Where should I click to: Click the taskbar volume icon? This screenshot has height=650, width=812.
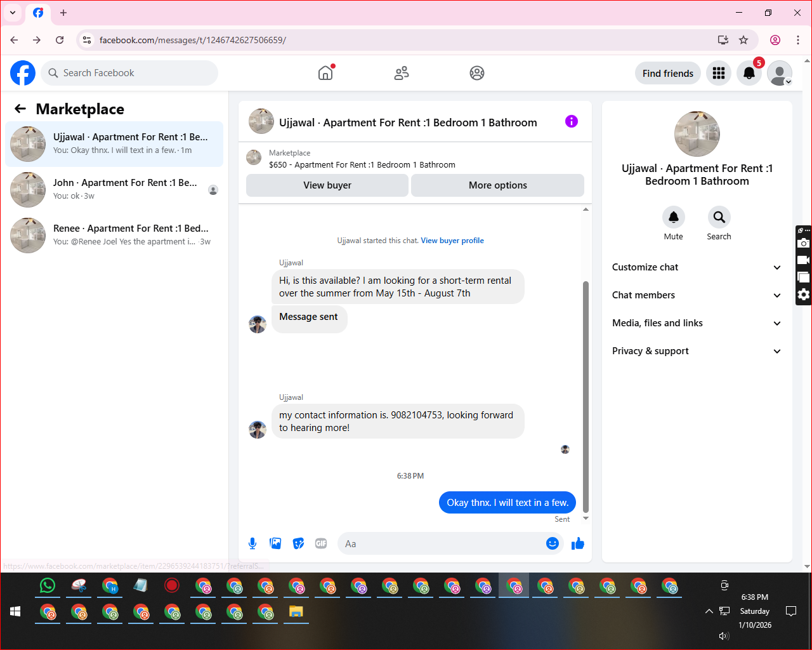click(724, 635)
